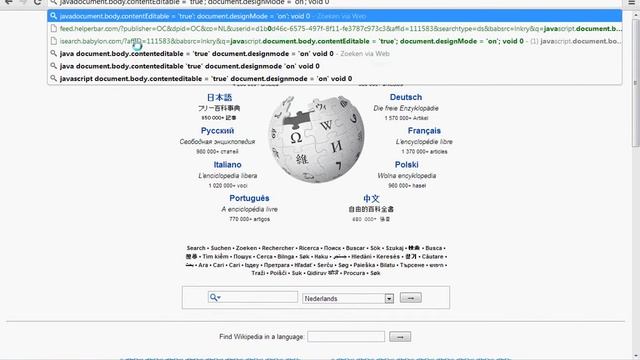Click the browser reload icon
The image size is (640, 360).
click(x=38, y=2)
